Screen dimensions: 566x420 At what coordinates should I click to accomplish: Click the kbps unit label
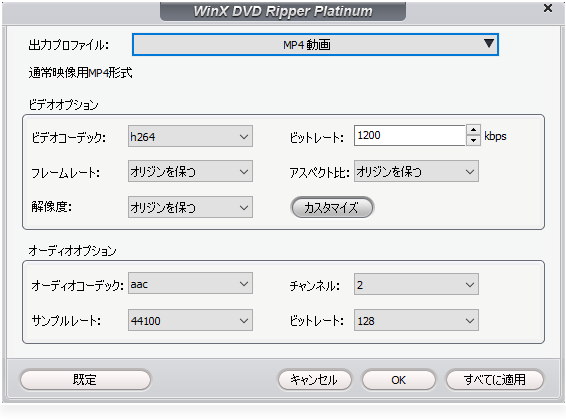point(495,136)
